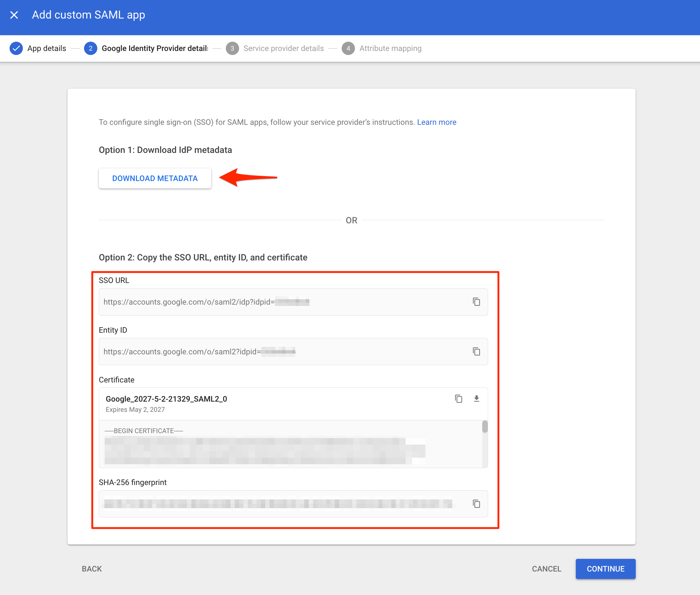Copy the Entity ID value
Screen dimensions: 700x595
tap(476, 352)
